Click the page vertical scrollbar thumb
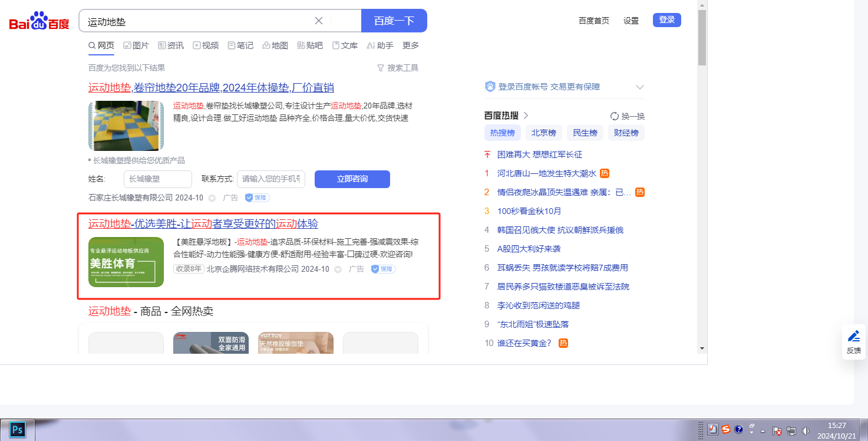Screen dimensions: 868x441 (702, 38)
